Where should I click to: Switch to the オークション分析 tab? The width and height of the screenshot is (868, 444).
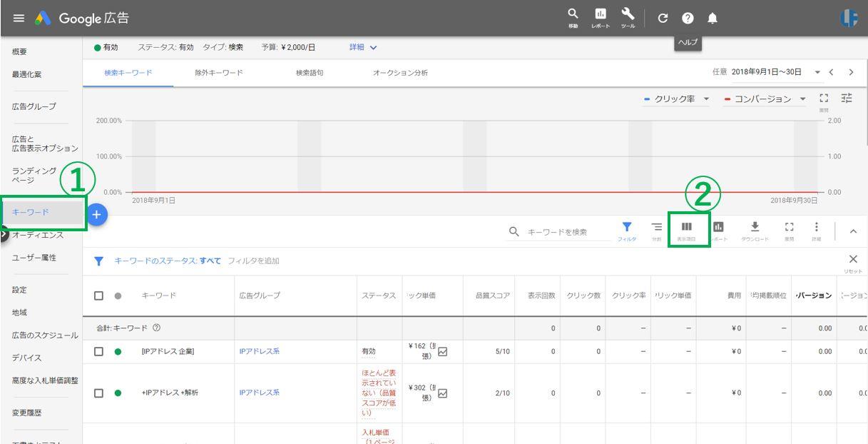pos(400,72)
